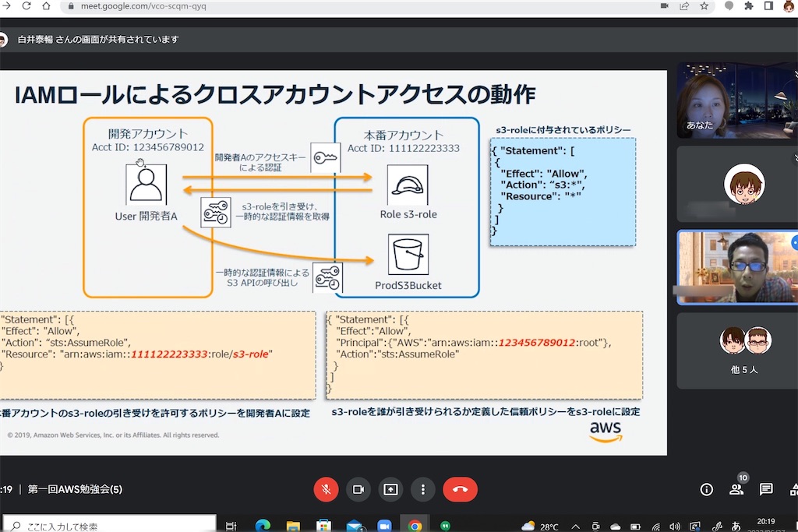Click the OneDrive cloud tray icon
Viewport: 798px width, 532px height.
616,527
